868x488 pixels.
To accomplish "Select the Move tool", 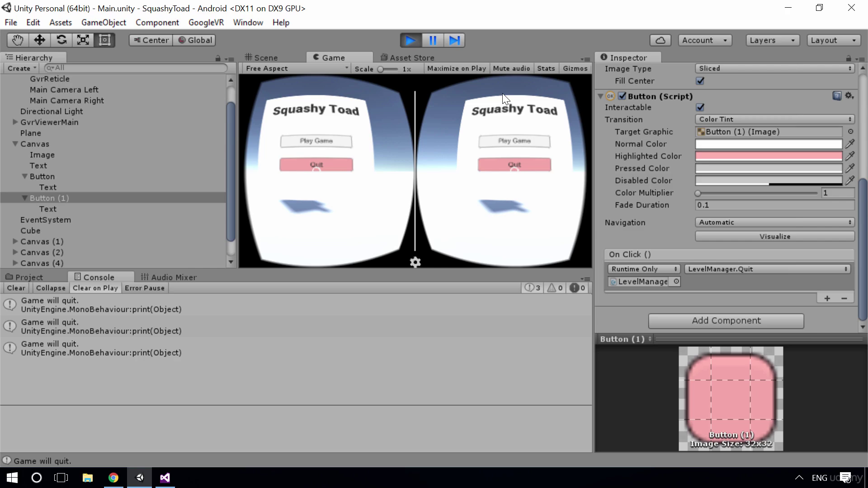I will click(x=39, y=40).
